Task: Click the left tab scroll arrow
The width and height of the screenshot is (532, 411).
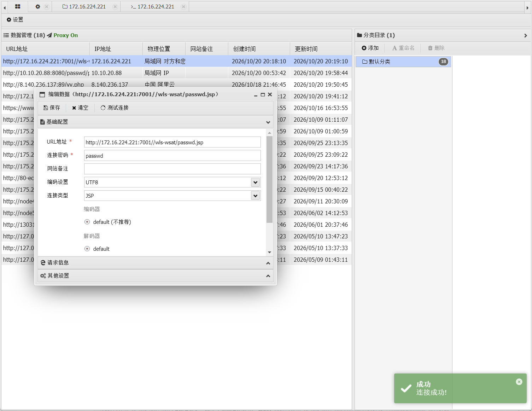Action: pyautogui.click(x=5, y=7)
